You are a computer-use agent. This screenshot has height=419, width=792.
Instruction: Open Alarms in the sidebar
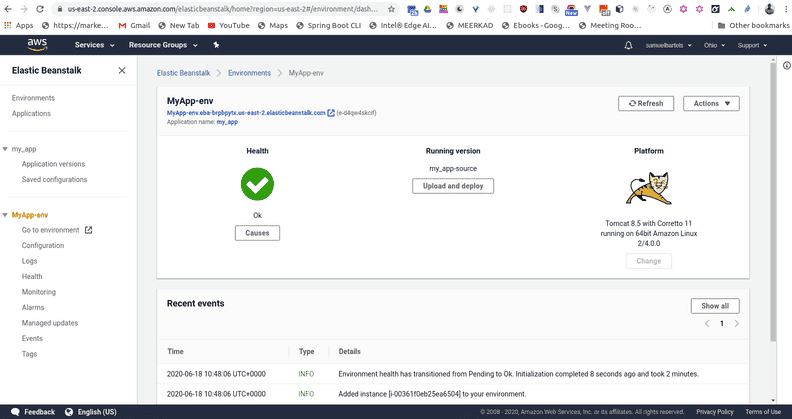click(x=33, y=307)
